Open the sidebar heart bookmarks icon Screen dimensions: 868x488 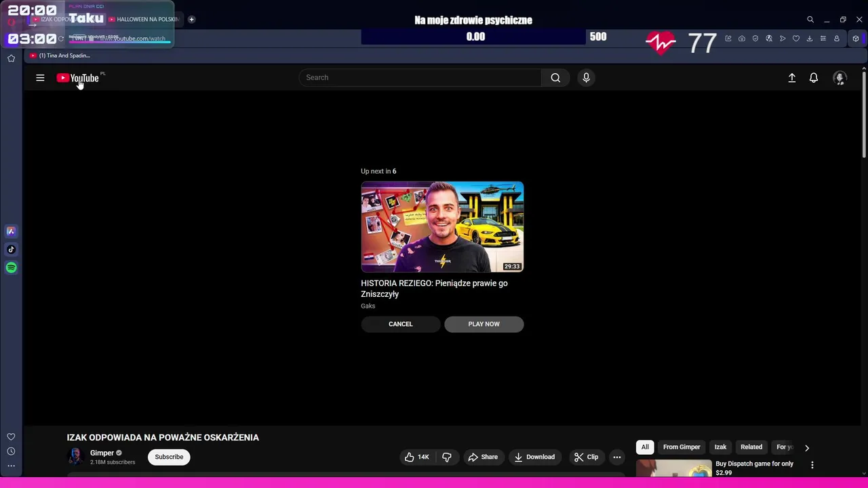point(11,437)
